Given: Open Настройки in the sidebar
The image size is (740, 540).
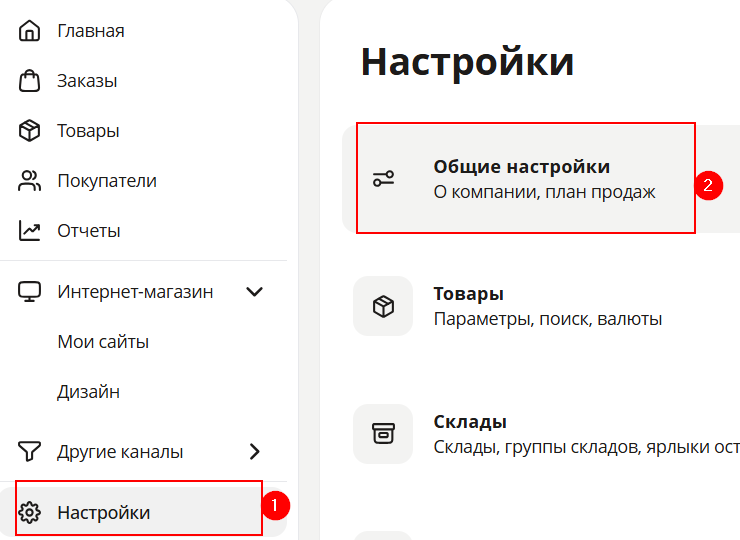Looking at the screenshot, I should [x=103, y=513].
